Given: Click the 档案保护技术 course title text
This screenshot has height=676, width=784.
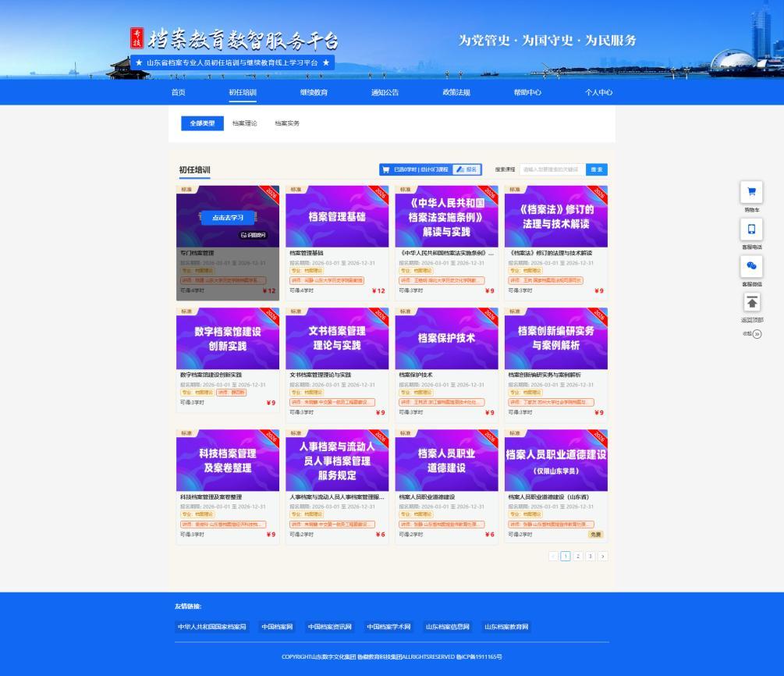Looking at the screenshot, I should tap(416, 375).
